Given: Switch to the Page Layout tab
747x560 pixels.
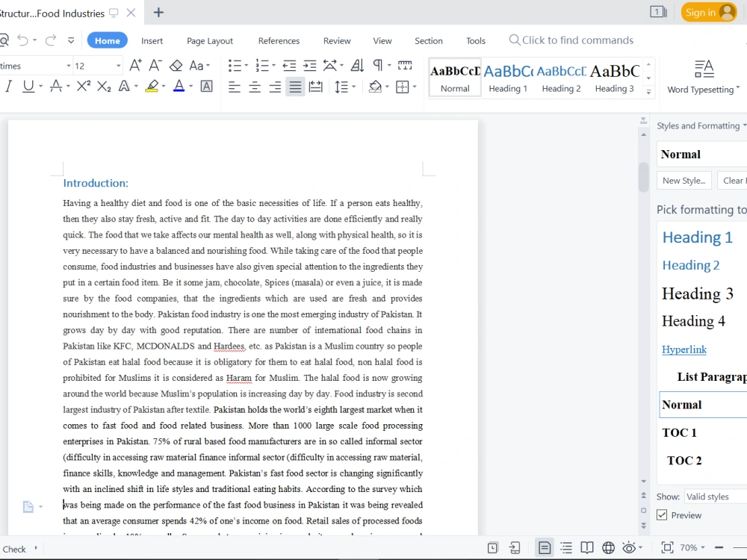Looking at the screenshot, I should [x=210, y=41].
